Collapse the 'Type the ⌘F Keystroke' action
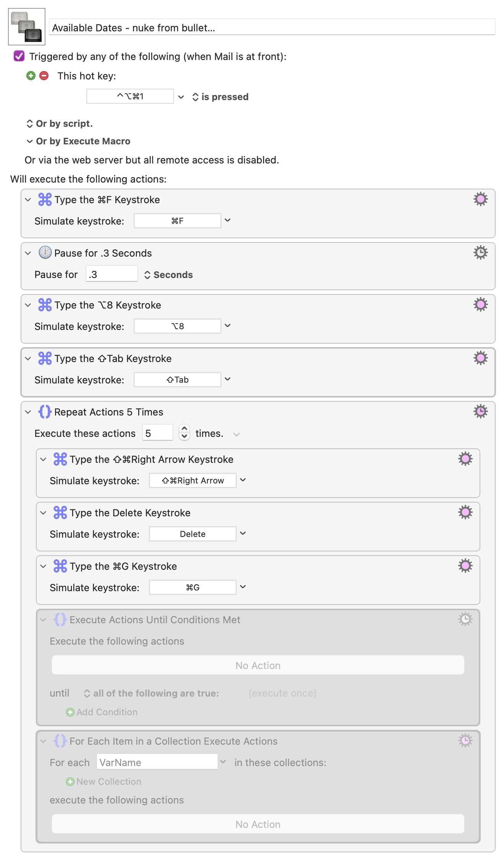This screenshot has height=860, width=504. pyautogui.click(x=28, y=200)
